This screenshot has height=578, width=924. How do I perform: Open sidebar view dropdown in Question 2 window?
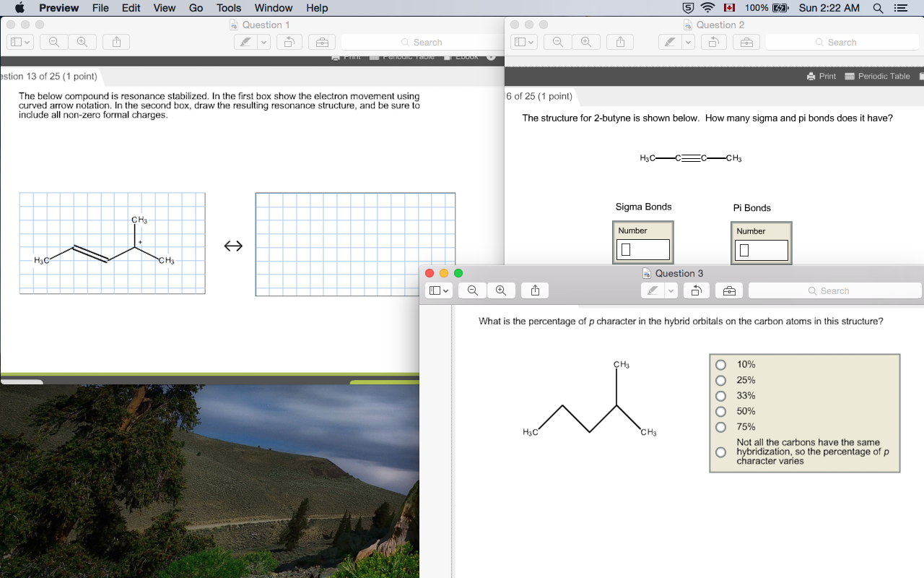(524, 42)
